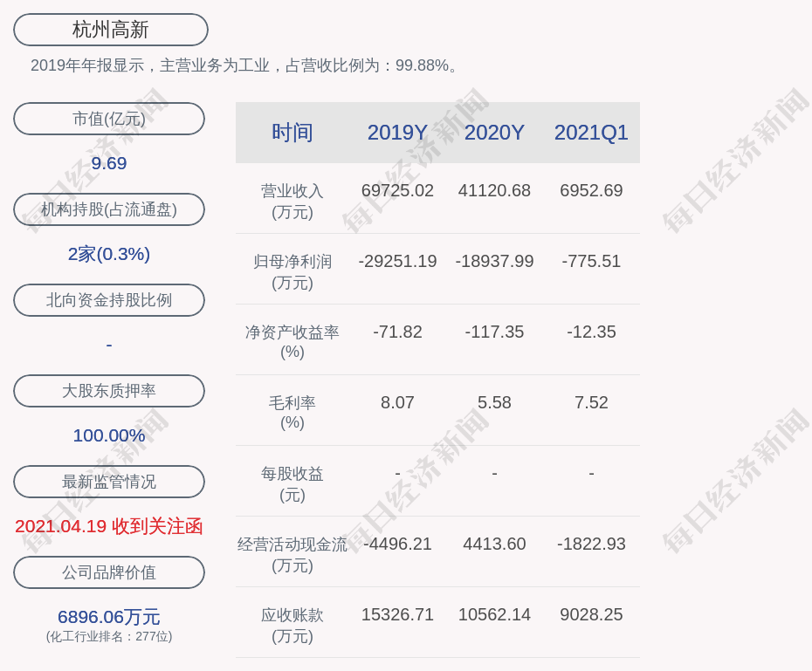Click the 毛利率(%) row label

coord(292,413)
